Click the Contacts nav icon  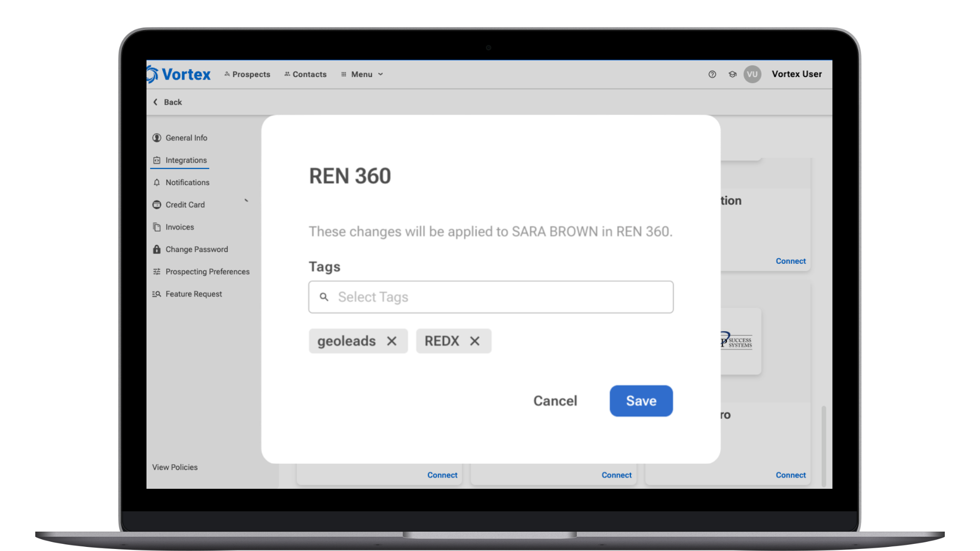click(287, 74)
